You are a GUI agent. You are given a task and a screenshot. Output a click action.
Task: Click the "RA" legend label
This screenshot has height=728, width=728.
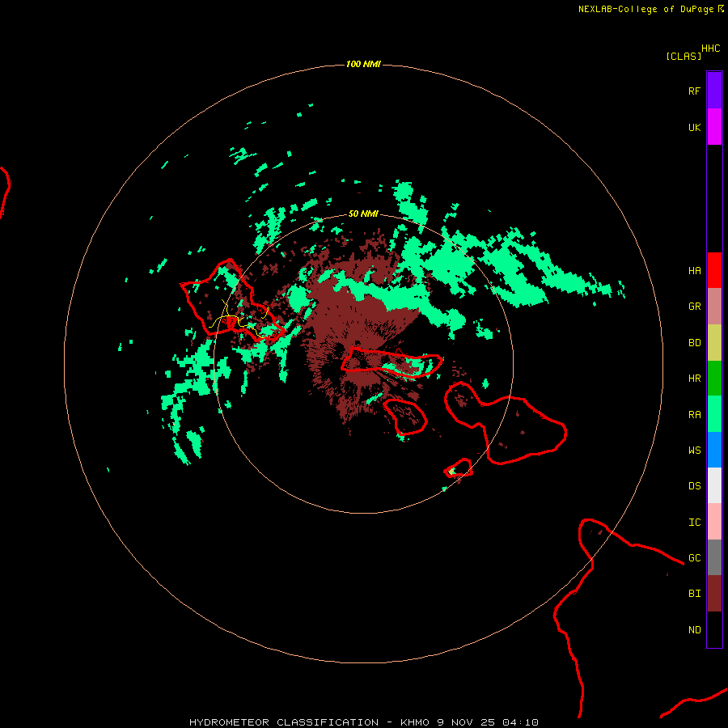click(x=694, y=415)
